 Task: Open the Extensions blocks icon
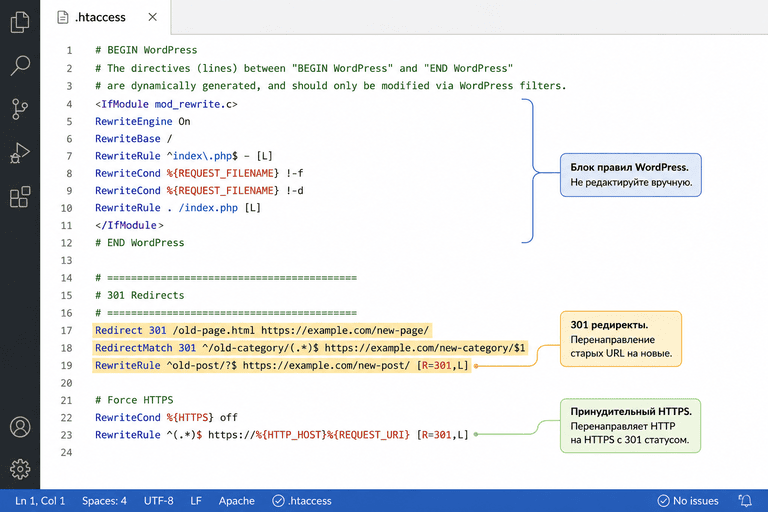(20, 196)
